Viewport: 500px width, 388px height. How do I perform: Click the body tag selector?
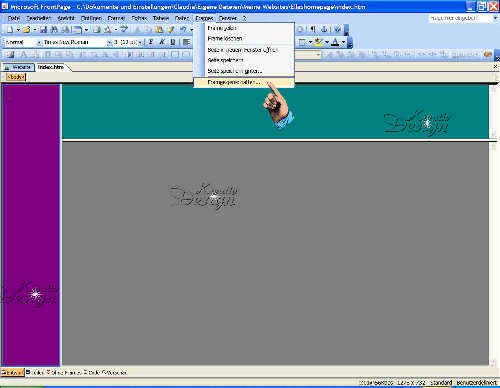point(16,77)
